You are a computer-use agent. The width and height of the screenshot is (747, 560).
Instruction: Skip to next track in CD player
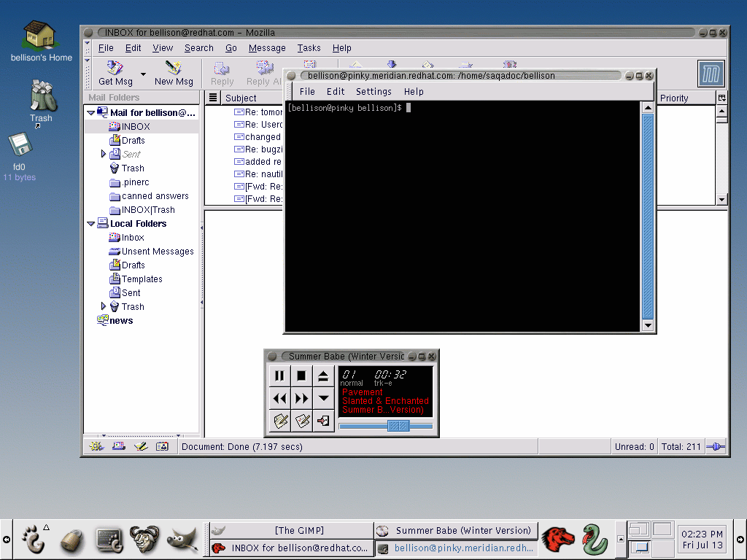coord(301,398)
